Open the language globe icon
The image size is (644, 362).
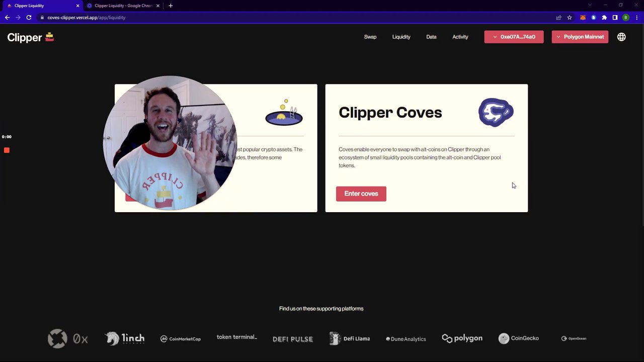(x=621, y=37)
